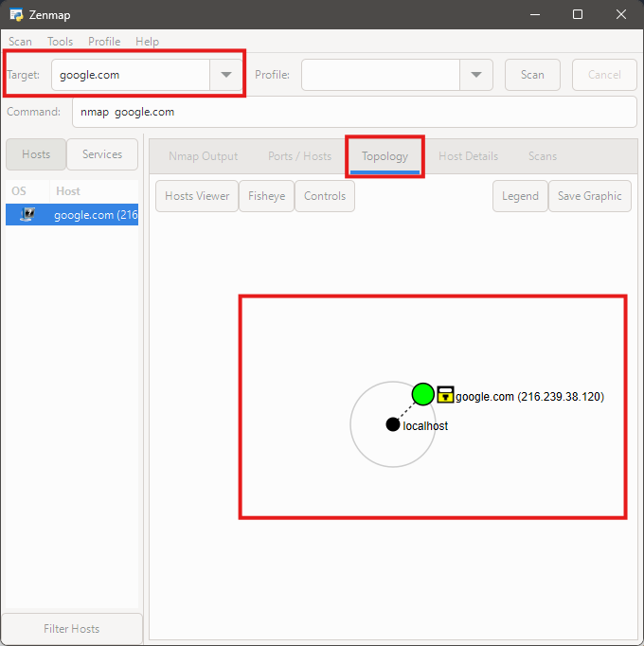Image resolution: width=644 pixels, height=646 pixels.
Task: Click the Zenmap application icon in title bar
Action: (x=16, y=15)
